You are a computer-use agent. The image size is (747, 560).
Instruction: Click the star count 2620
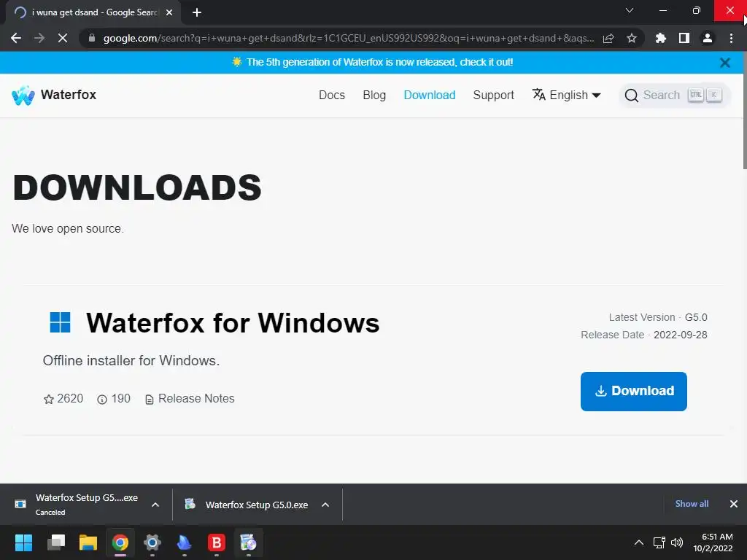[x=63, y=399]
